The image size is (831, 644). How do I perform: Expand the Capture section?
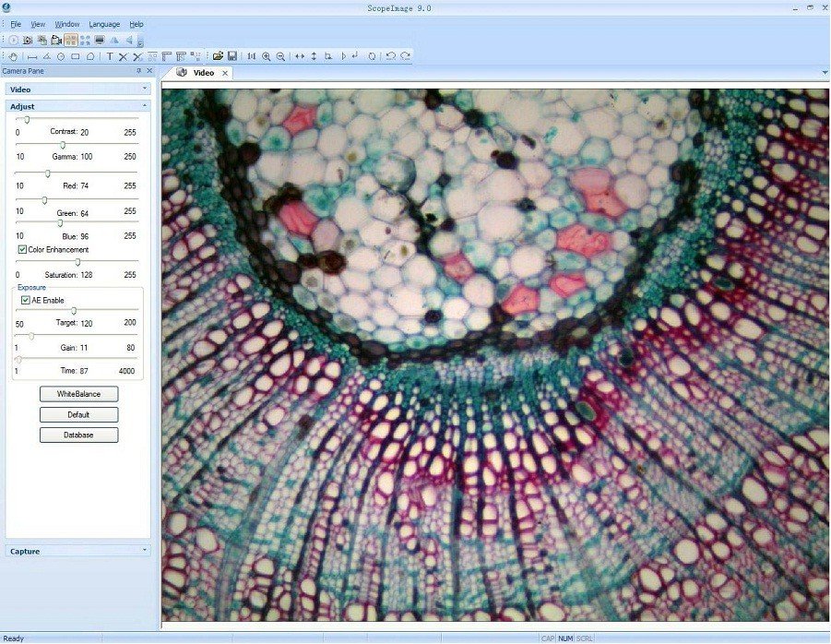[77, 551]
